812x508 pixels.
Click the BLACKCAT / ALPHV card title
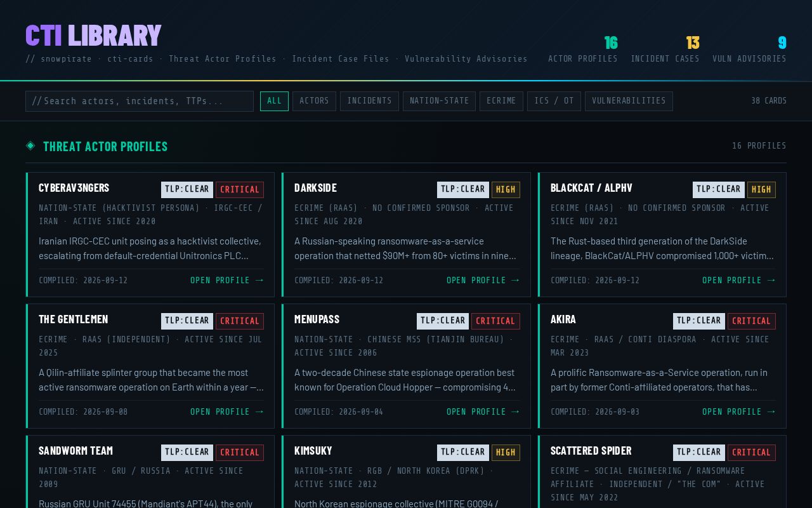(591, 188)
